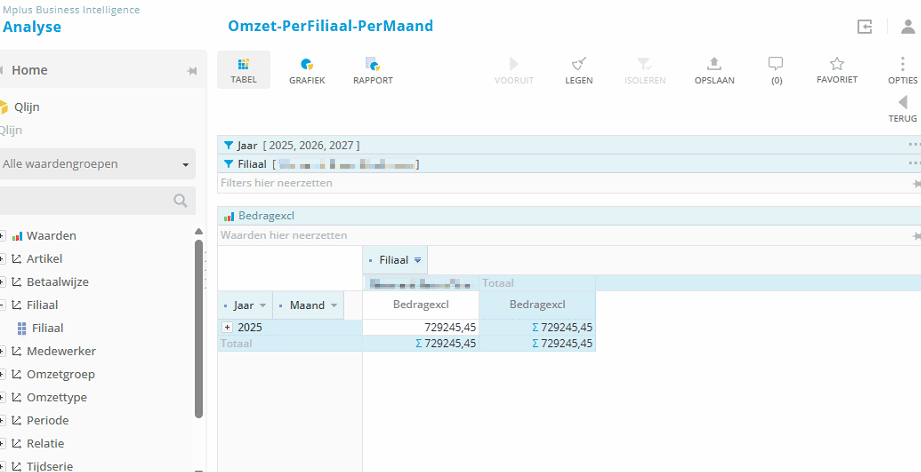The image size is (921, 472).
Task: Open the OPTIES menu
Action: [x=903, y=70]
